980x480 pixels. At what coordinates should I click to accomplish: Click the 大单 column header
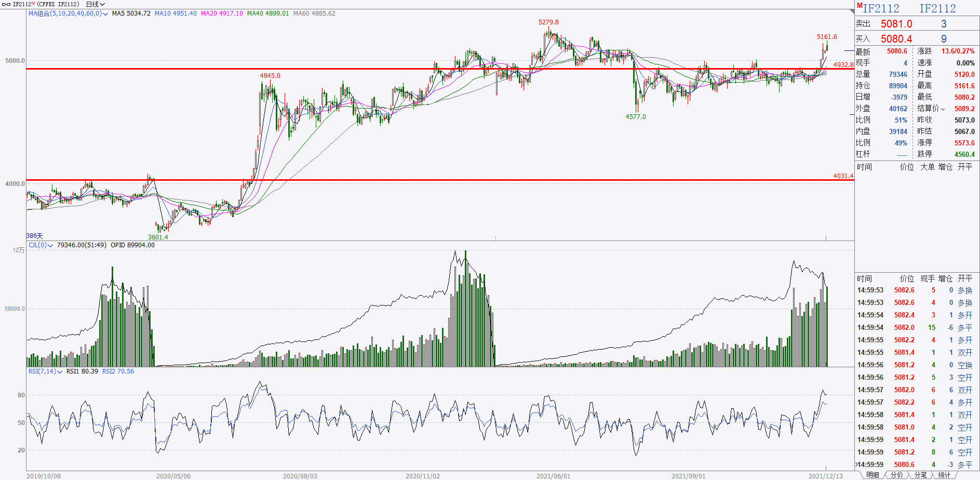(928, 167)
